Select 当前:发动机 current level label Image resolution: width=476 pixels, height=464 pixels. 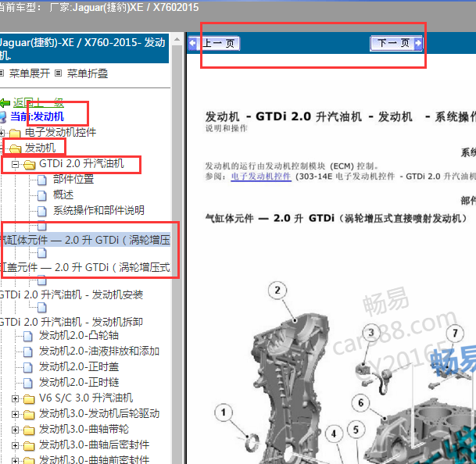pyautogui.click(x=37, y=116)
